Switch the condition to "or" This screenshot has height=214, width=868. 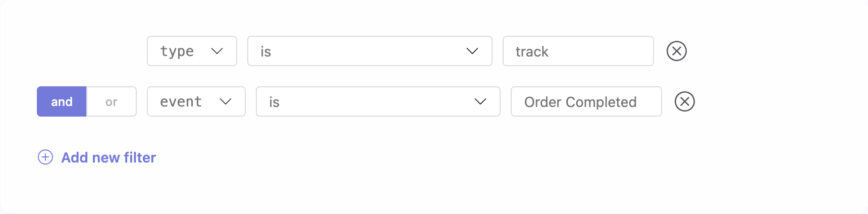pyautogui.click(x=112, y=101)
